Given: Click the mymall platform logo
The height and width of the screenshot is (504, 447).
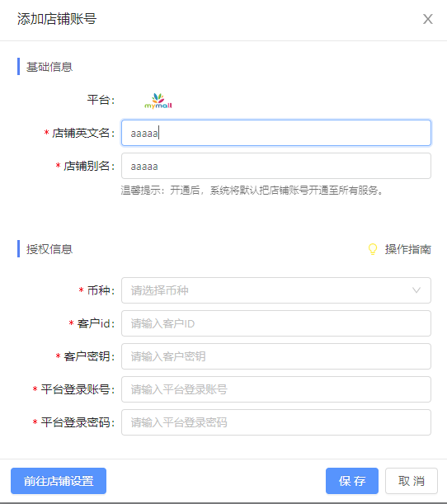Looking at the screenshot, I should pos(158,101).
